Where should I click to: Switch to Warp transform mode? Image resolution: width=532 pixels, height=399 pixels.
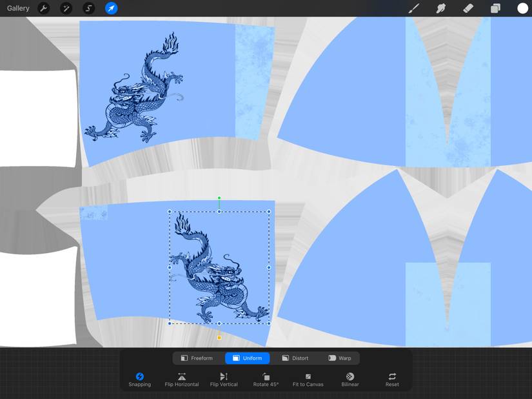[x=340, y=358]
